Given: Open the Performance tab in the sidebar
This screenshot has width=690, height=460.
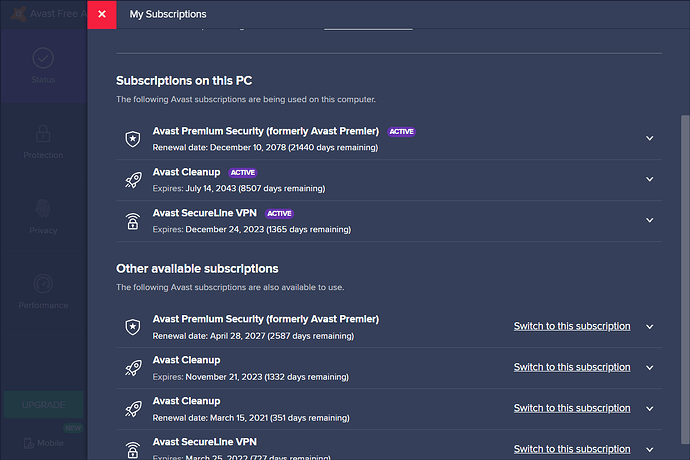Looking at the screenshot, I should click(43, 290).
